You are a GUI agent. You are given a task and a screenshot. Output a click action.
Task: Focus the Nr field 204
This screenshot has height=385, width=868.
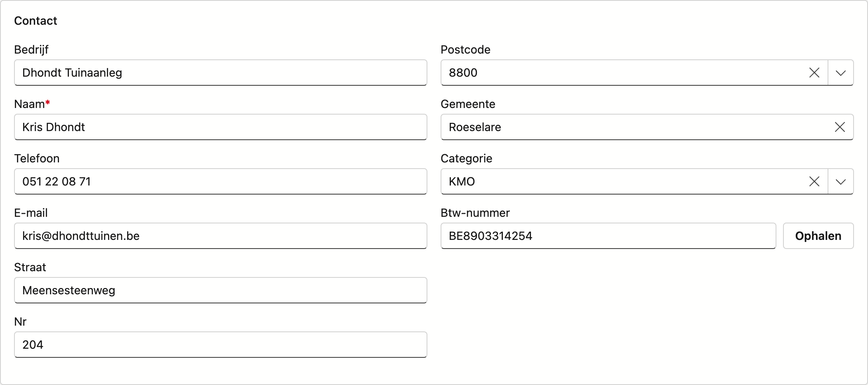coord(221,345)
